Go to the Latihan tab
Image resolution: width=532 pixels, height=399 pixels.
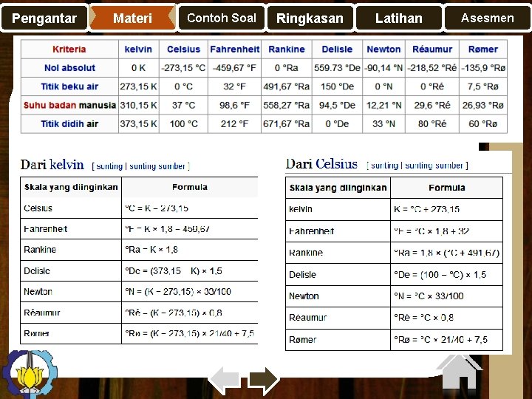coord(399,18)
